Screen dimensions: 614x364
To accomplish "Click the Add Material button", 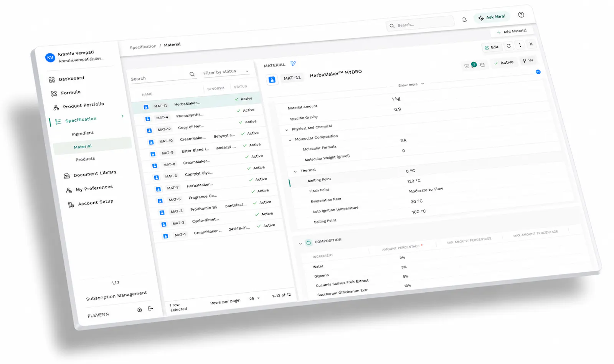I will (x=512, y=31).
